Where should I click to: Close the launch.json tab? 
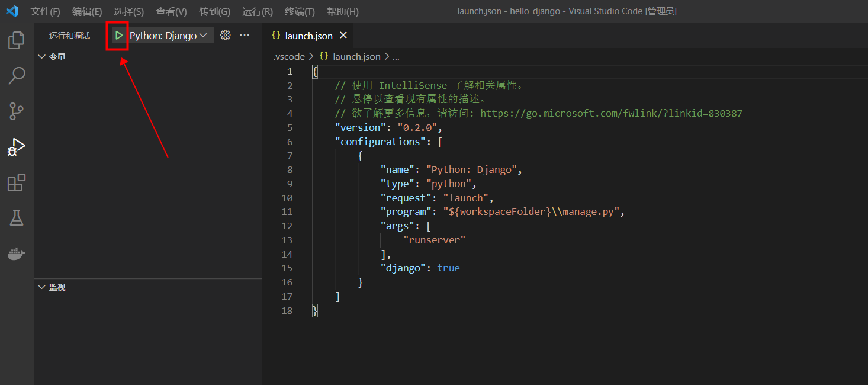pos(343,36)
